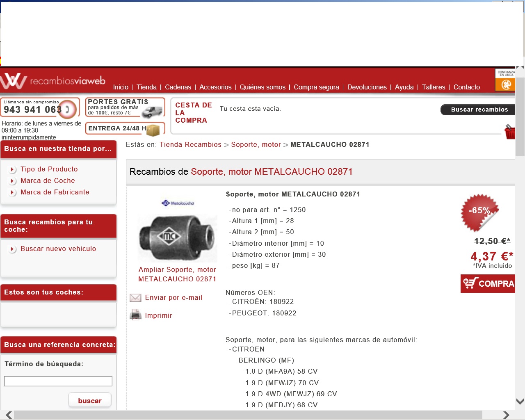Open Contacto in the top menu
The height and width of the screenshot is (420, 525).
pyautogui.click(x=467, y=87)
